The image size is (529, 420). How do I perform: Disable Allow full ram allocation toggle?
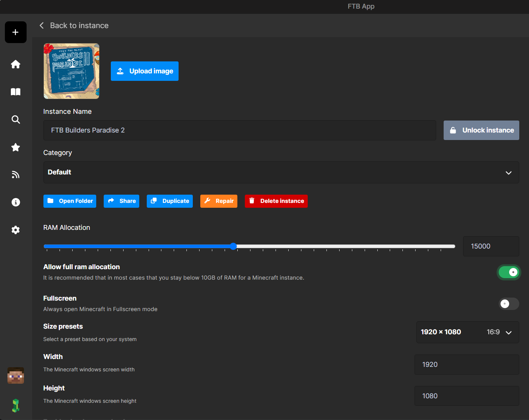tap(508, 272)
